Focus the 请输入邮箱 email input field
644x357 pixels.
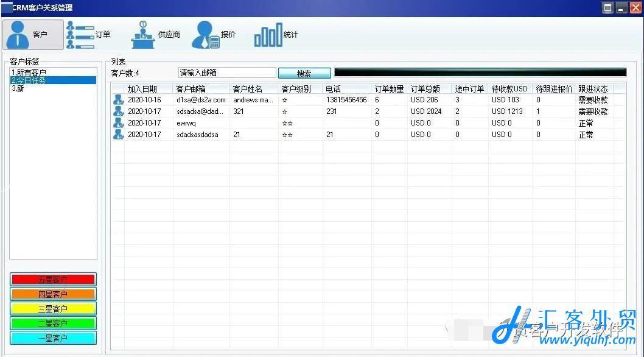227,72
